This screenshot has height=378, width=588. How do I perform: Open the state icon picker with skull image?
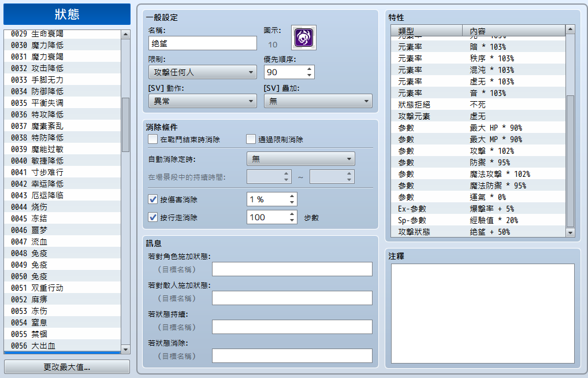click(x=304, y=38)
